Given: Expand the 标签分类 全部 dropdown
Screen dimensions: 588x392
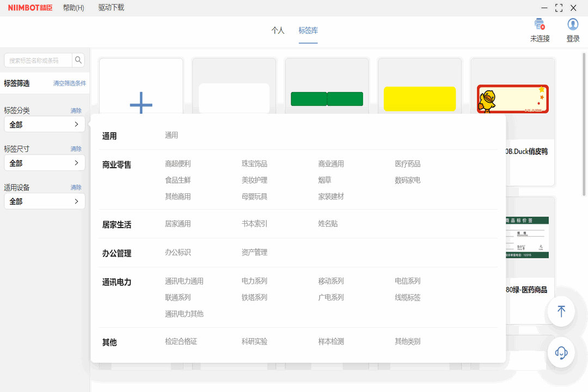Looking at the screenshot, I should 44,124.
